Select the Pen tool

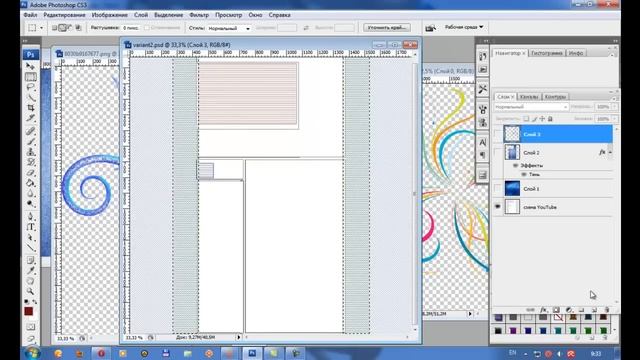[x=31, y=216]
